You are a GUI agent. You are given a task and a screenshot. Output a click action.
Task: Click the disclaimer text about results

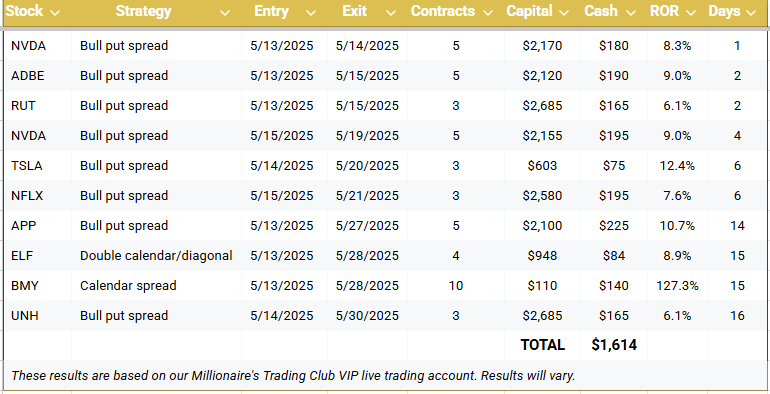coord(293,376)
